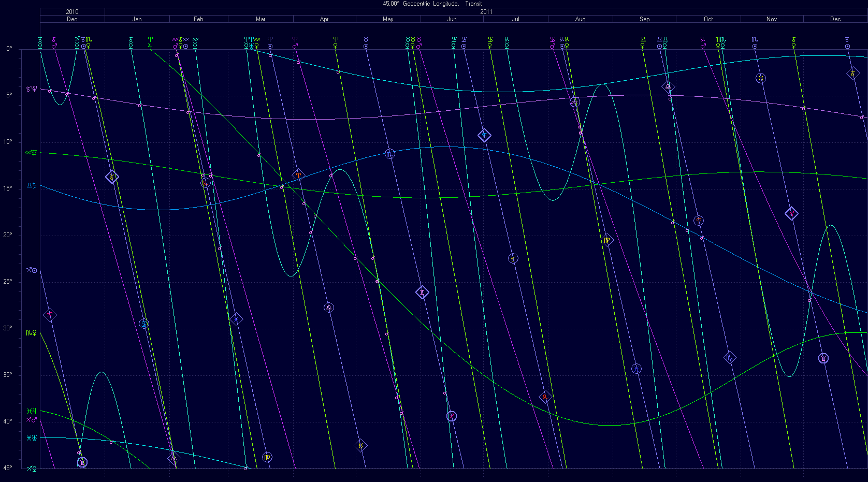This screenshot has height=482, width=868.
Task: Click the circled Scorpio marker
Action: pyautogui.click(x=390, y=154)
